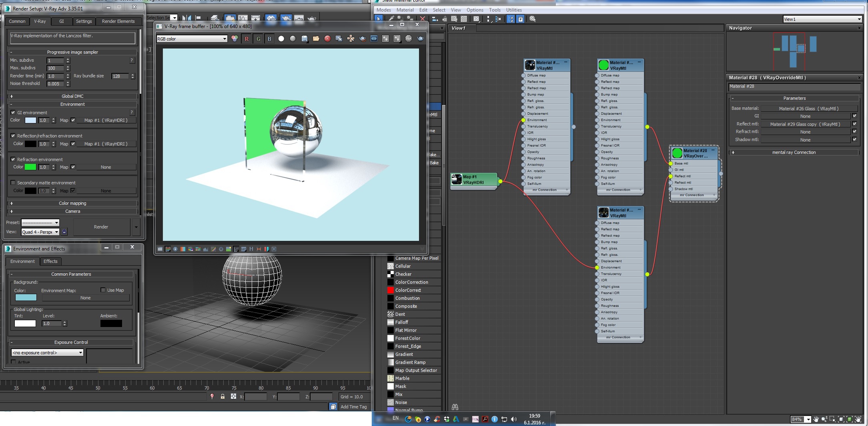Screen dimensions: 868x426
Task: Click the light blue Background color swatch
Action: 26,297
